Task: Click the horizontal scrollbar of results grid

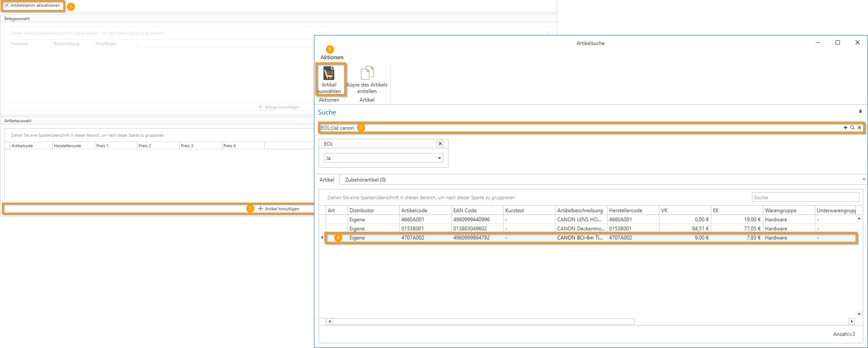Action: click(483, 321)
